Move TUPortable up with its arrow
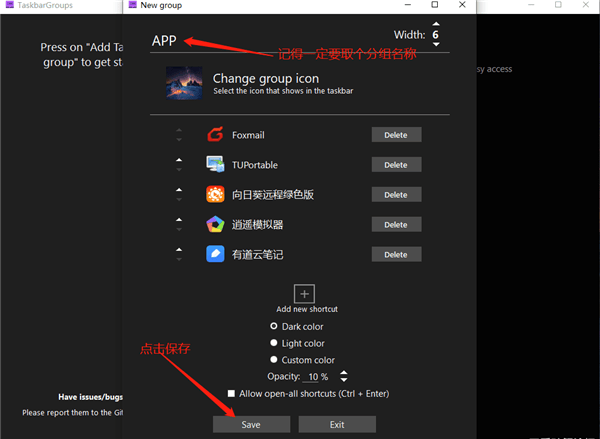Viewport: 600px width, 439px height. [x=179, y=160]
